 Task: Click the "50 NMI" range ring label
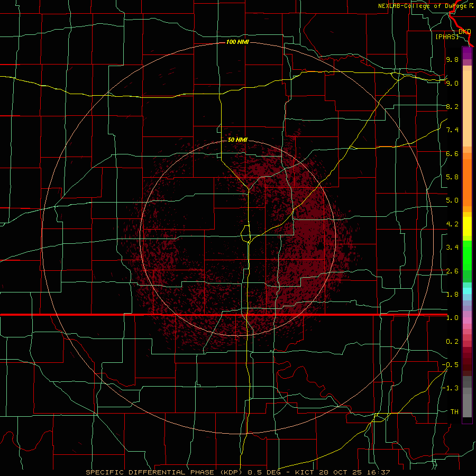tap(237, 140)
